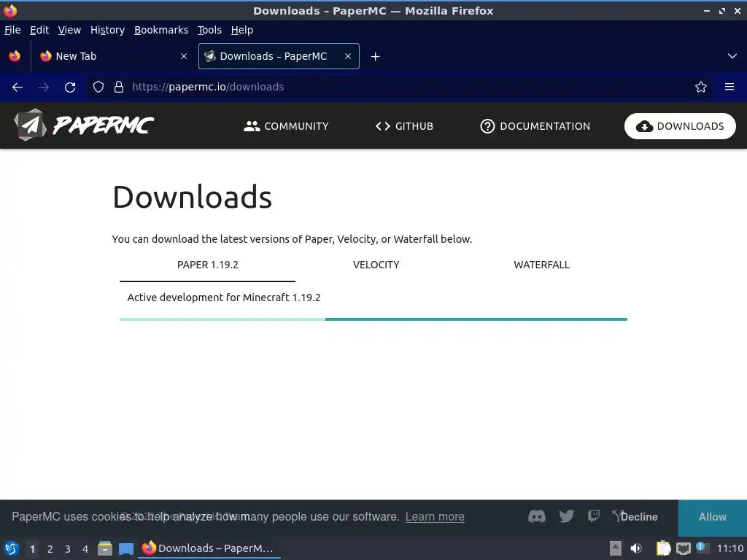Image resolution: width=747 pixels, height=560 pixels.
Task: Decline the cookie consent
Action: tap(639, 517)
